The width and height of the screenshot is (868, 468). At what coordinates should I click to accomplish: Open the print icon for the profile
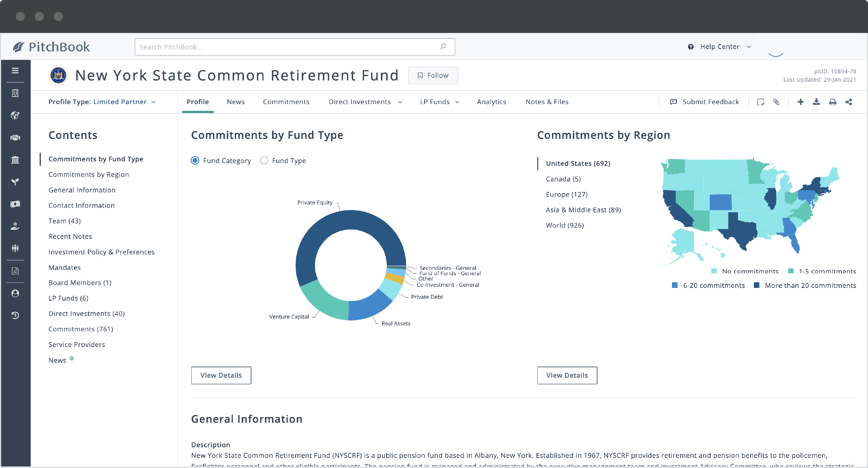pyautogui.click(x=832, y=101)
